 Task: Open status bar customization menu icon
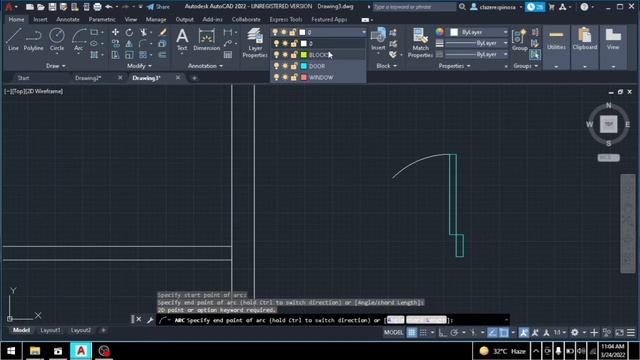click(631, 333)
